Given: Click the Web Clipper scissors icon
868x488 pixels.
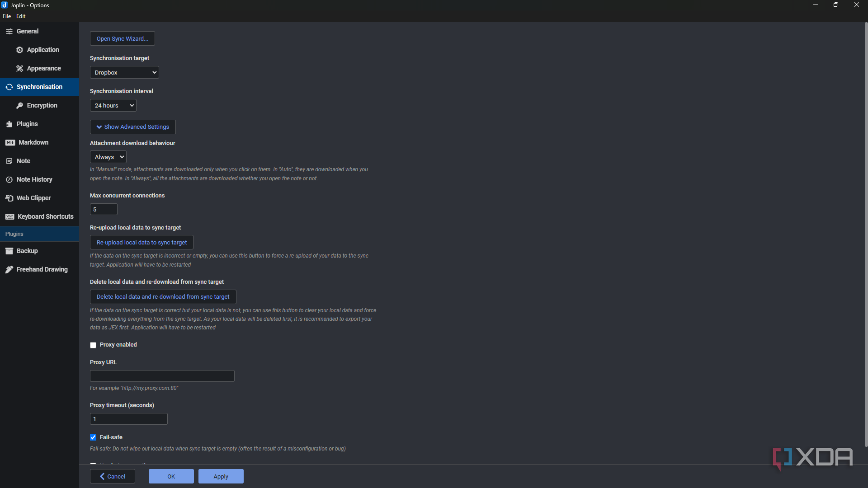Looking at the screenshot, I should pos(9,198).
